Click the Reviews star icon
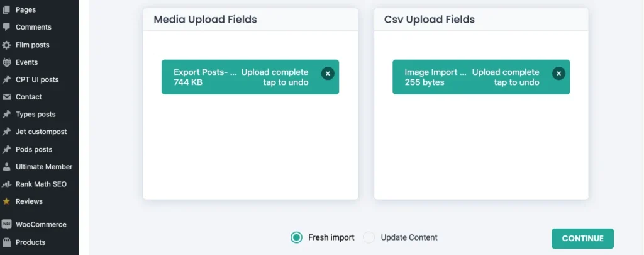Screen dimensions: 644x255 (6, 201)
